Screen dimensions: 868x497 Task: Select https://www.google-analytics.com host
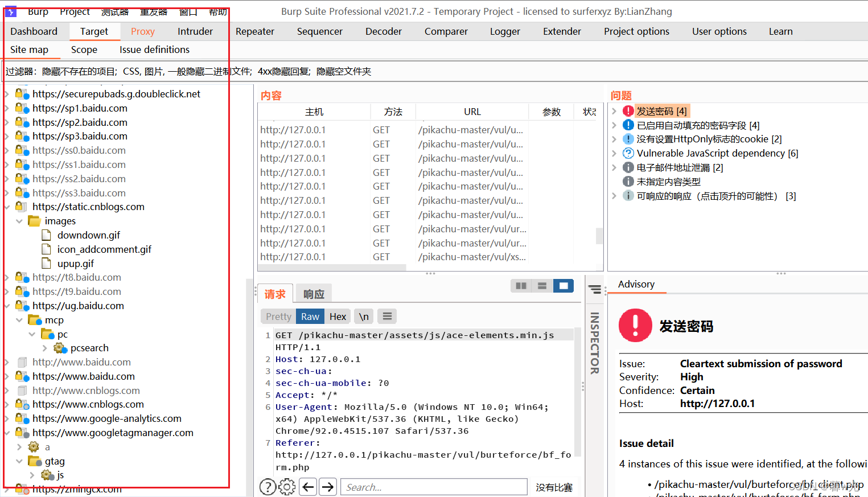pyautogui.click(x=107, y=418)
